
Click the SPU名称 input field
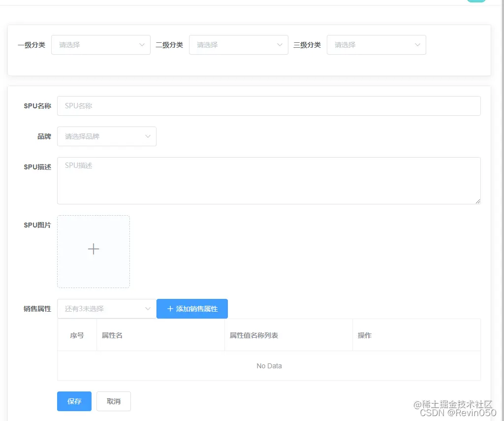tap(269, 105)
